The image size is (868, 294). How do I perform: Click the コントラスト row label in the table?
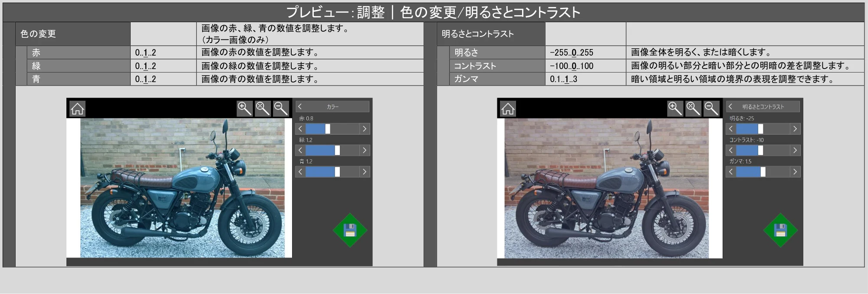497,66
